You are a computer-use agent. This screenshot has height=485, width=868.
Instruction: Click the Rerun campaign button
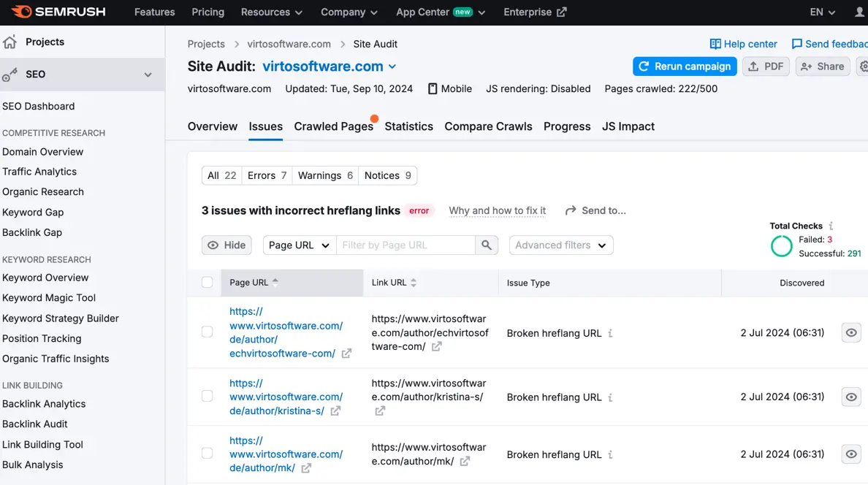[685, 66]
